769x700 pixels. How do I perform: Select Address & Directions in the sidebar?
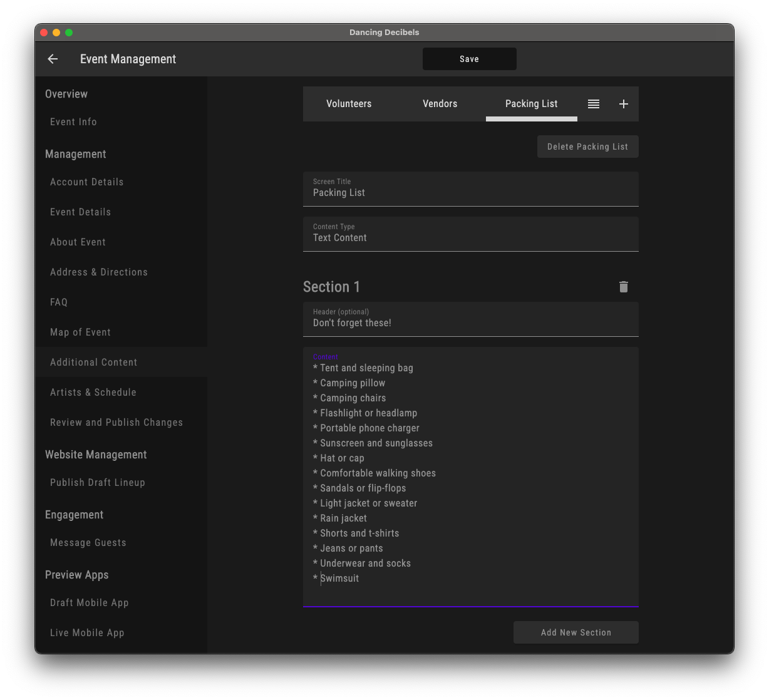point(99,272)
